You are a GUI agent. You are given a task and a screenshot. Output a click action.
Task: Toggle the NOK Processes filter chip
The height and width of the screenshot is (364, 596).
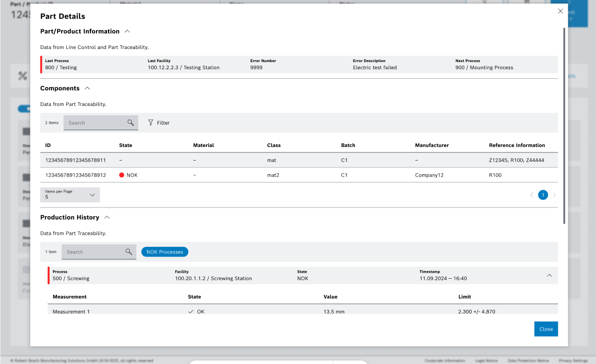pyautogui.click(x=165, y=252)
